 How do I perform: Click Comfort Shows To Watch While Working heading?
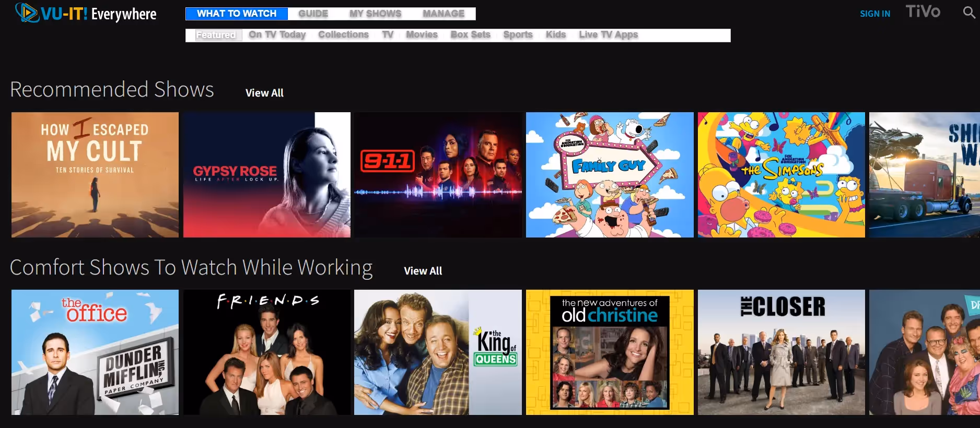coord(191,268)
